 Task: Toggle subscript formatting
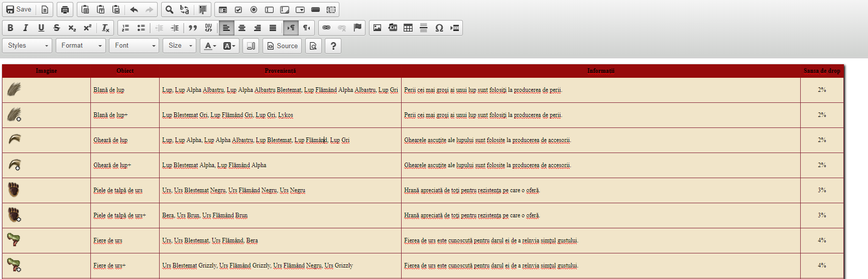tap(72, 28)
